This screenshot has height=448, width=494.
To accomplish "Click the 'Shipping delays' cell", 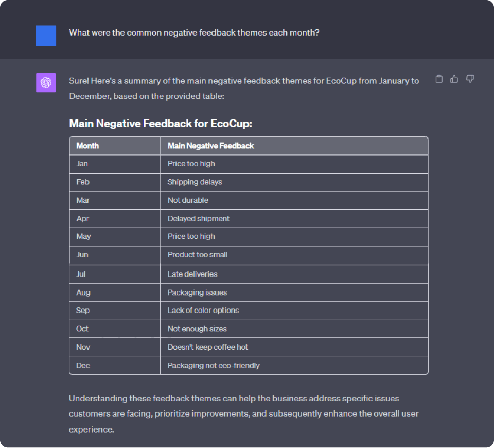I will 294,182.
